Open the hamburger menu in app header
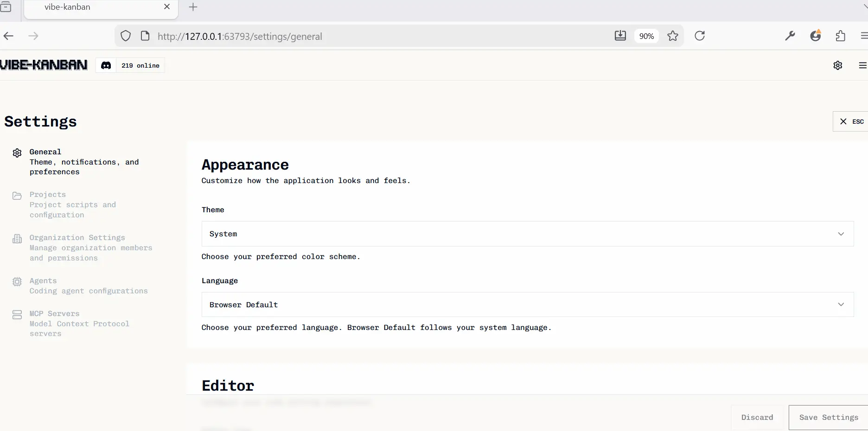868x431 pixels. 862,65
